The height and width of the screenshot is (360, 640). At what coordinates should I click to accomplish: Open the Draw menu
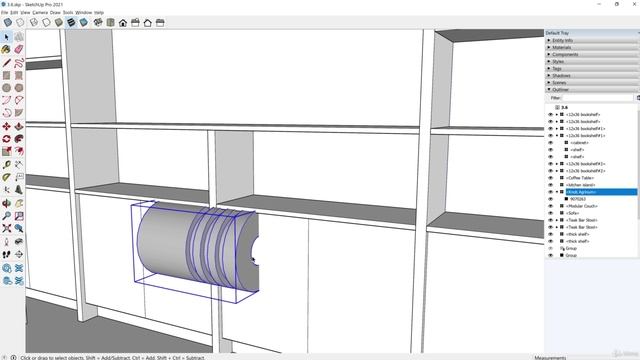pos(55,13)
